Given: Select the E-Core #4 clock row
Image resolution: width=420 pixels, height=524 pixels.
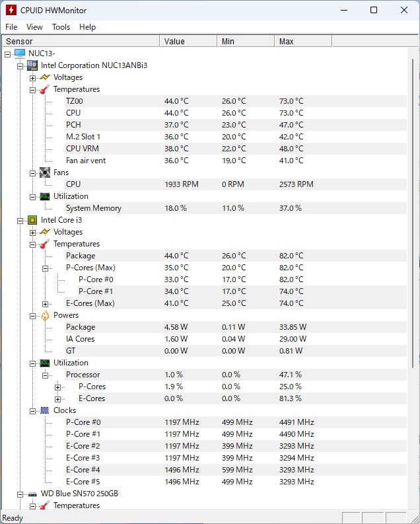Looking at the screenshot, I should click(236, 470).
